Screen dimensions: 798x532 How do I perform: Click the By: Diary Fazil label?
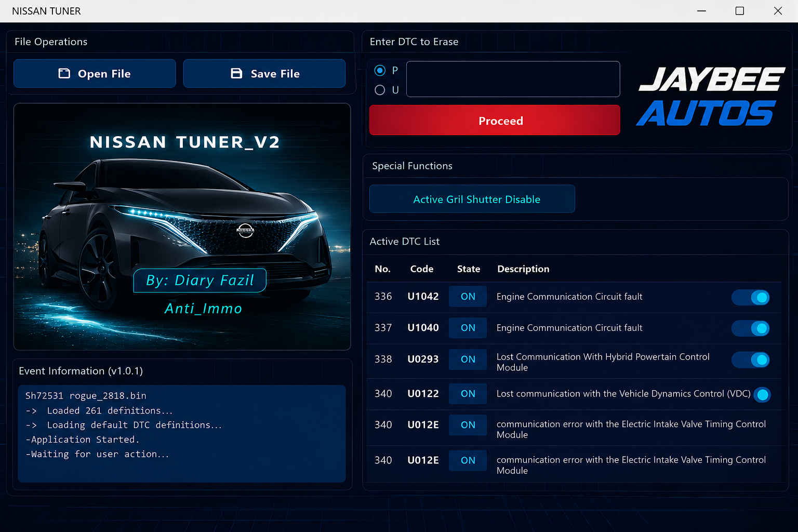coord(200,281)
